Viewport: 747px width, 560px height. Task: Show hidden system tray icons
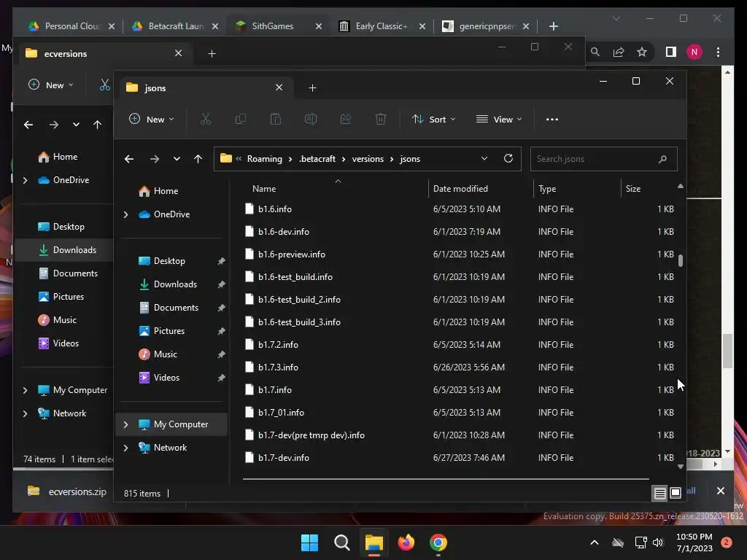click(x=595, y=542)
